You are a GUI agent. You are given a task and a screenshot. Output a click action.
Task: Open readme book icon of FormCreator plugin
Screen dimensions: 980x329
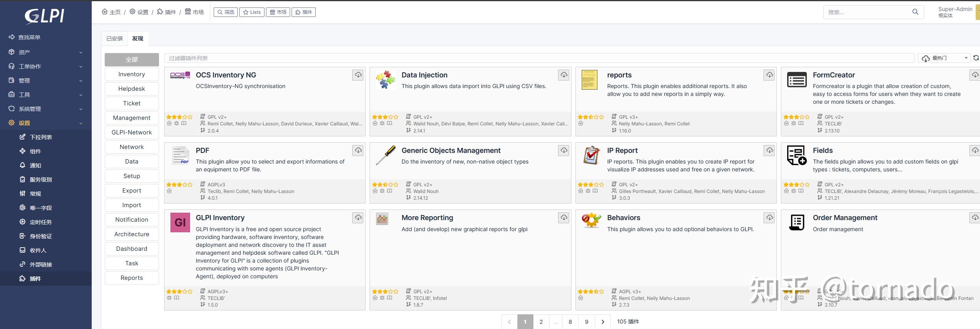click(801, 123)
